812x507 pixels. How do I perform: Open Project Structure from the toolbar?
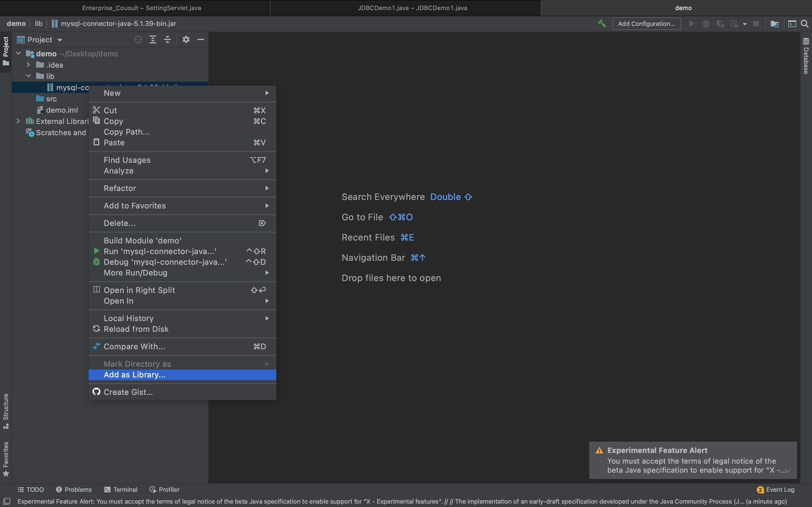775,23
